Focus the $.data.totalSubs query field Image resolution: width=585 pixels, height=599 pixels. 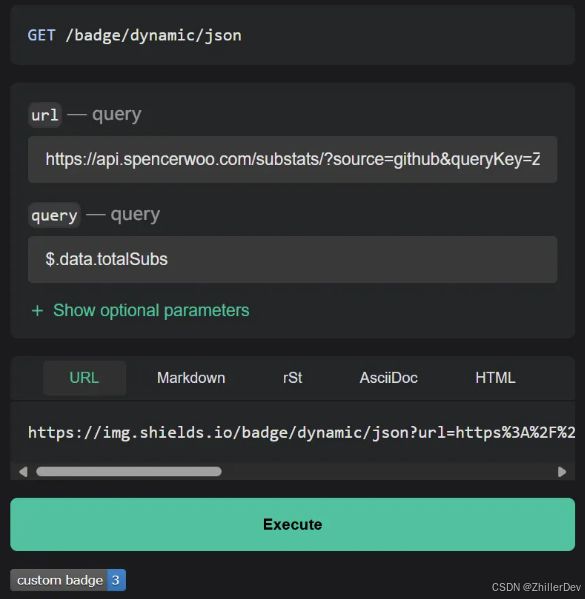point(293,259)
